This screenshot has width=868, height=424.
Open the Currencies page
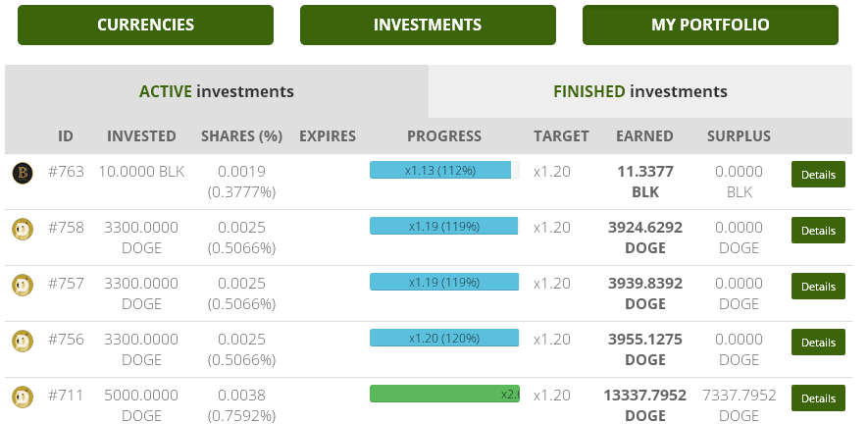pos(145,26)
